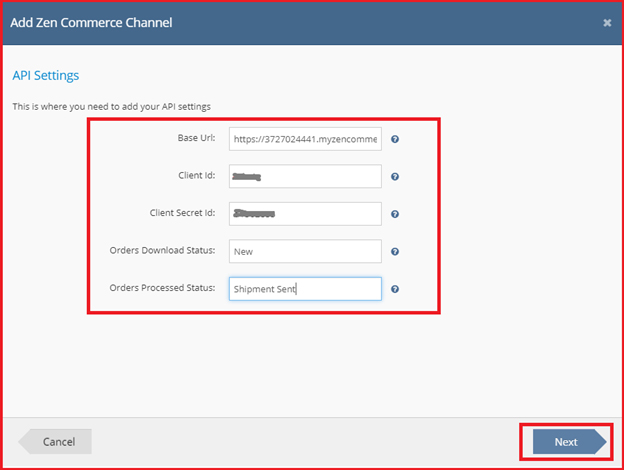624x470 pixels.
Task: Edit the Orders Download Status field
Action: 305,252
